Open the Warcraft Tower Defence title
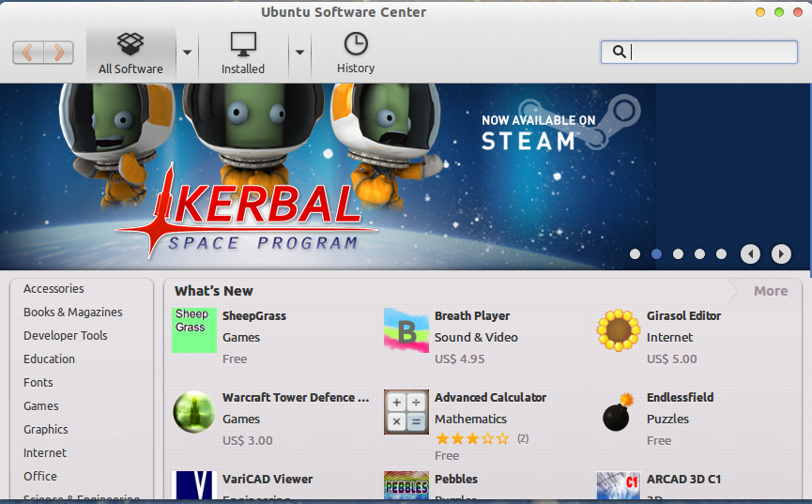The image size is (812, 504). (296, 397)
